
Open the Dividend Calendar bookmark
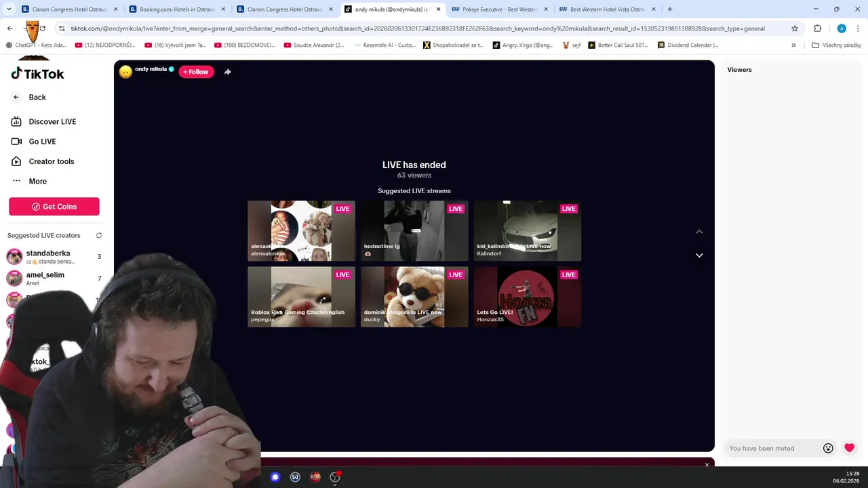688,45
